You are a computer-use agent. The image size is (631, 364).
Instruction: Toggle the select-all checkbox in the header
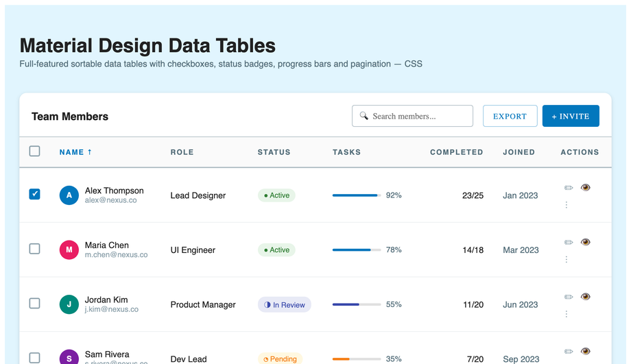coord(34,151)
